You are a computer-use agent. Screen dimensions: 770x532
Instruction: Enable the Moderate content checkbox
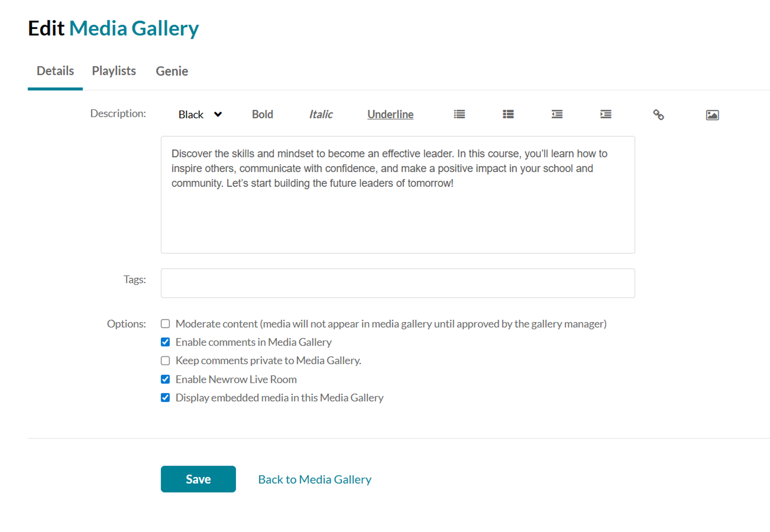click(x=165, y=324)
